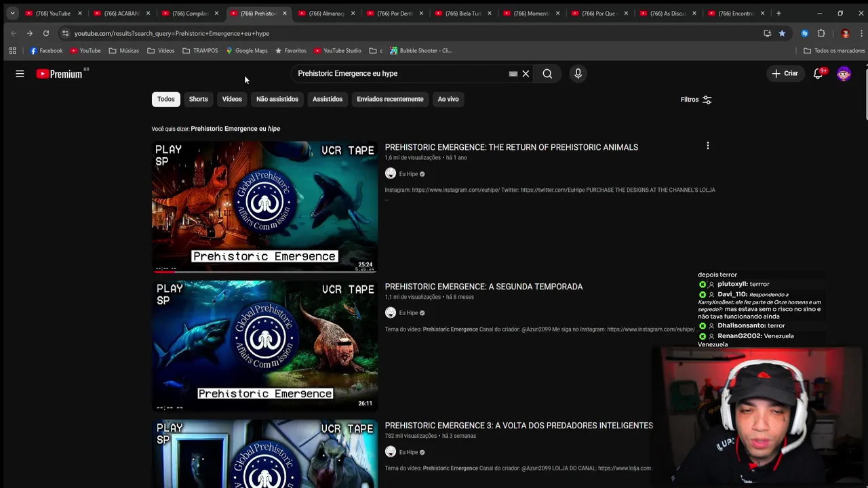Open the Bubble Shooter bookmark
Viewport: 868px width, 488px height.
click(x=421, y=51)
